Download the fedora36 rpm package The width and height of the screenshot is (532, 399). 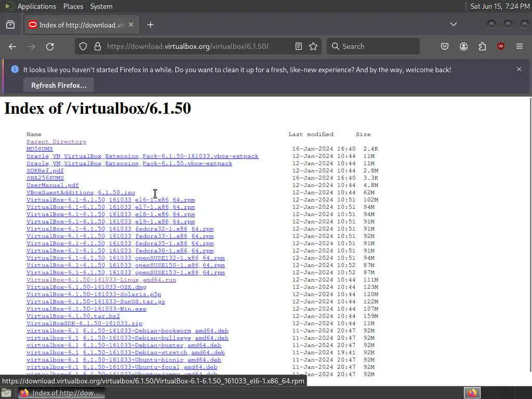[x=120, y=251]
